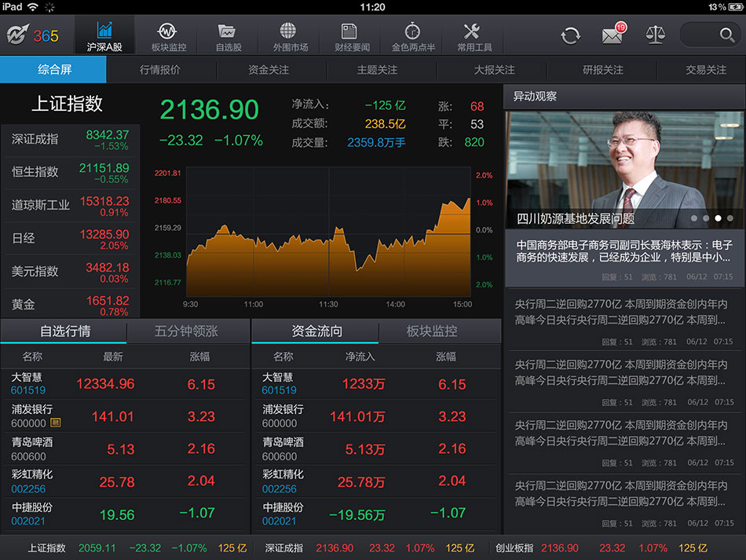Screen dimensions: 746x560
Task: Click the search field in the top bar
Action: tap(710, 35)
